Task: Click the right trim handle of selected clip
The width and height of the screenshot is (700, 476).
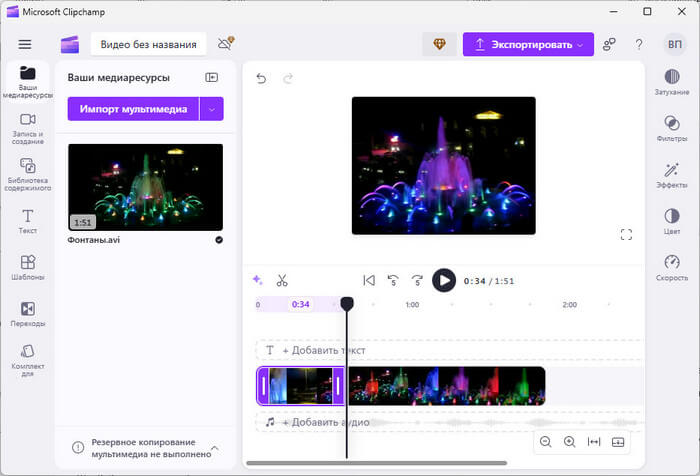Action: [x=338, y=386]
